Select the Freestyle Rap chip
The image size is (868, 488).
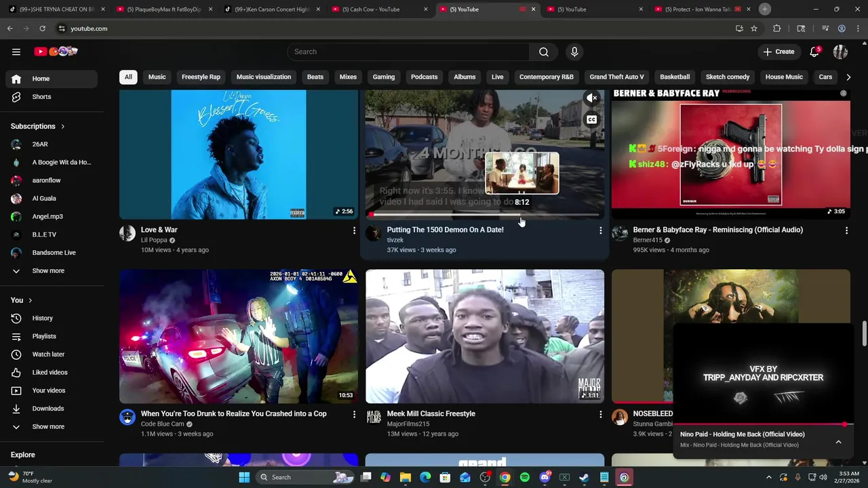[x=201, y=77]
